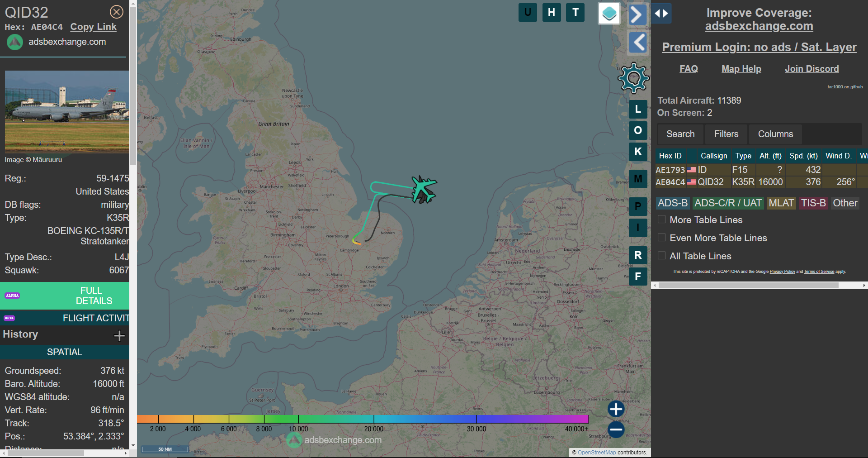
Task: Toggle the I map button
Action: (638, 228)
